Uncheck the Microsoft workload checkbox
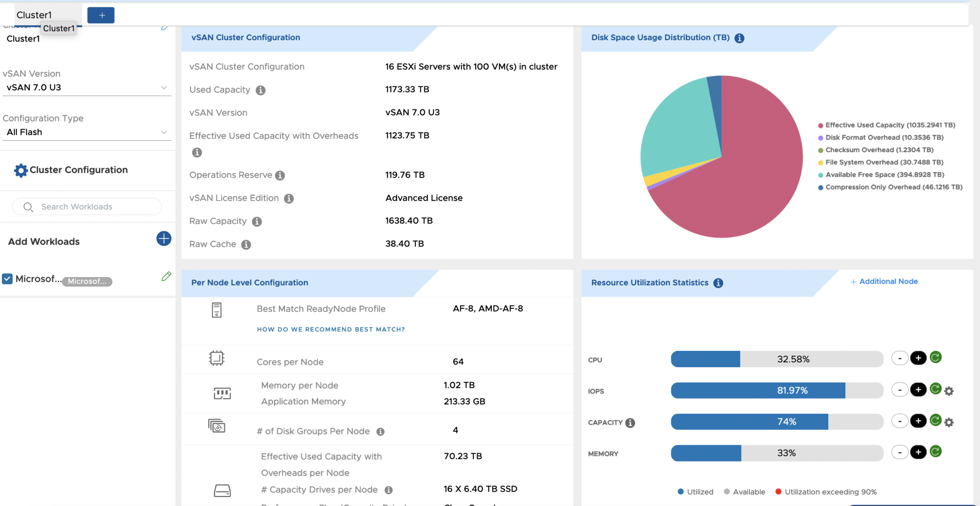 pyautogui.click(x=7, y=279)
